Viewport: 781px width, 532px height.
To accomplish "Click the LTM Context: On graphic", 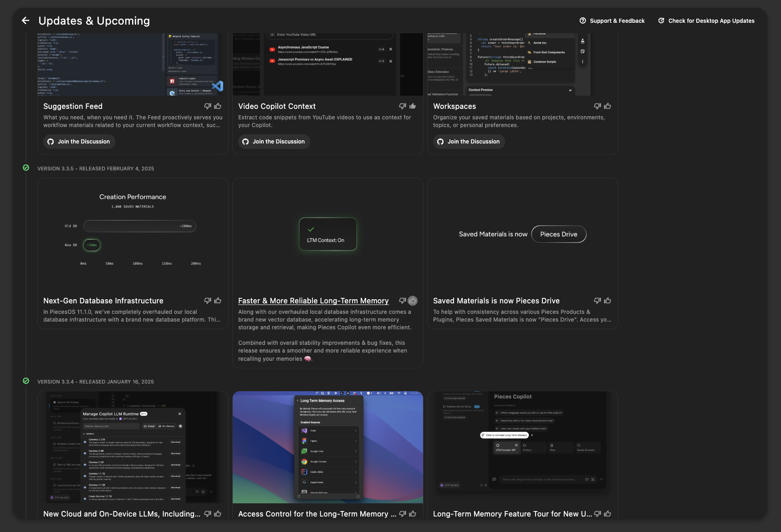I will 328,234.
